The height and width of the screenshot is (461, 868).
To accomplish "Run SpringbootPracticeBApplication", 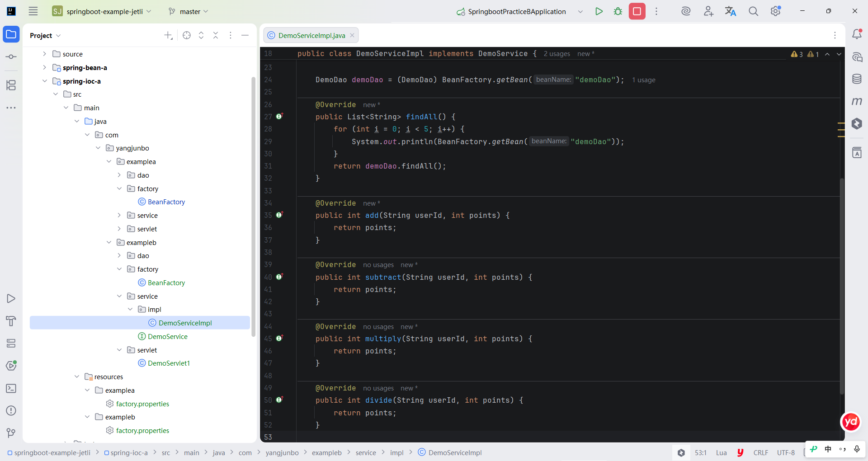I will tap(599, 11).
